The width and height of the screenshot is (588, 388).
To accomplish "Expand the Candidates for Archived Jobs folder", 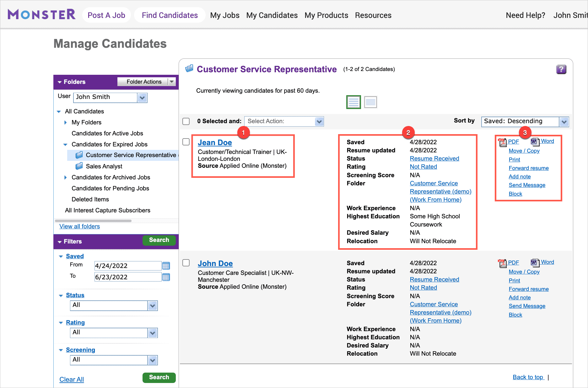I will tap(66, 178).
